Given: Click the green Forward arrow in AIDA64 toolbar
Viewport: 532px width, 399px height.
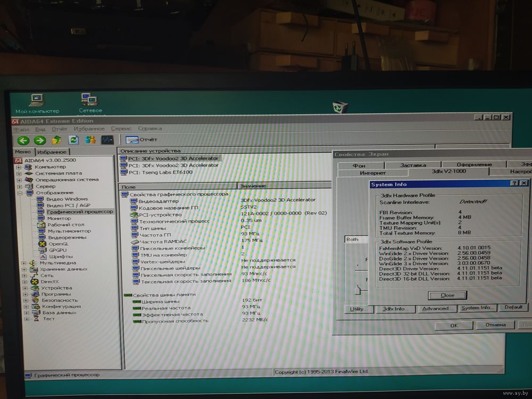Looking at the screenshot, I should tap(40, 140).
